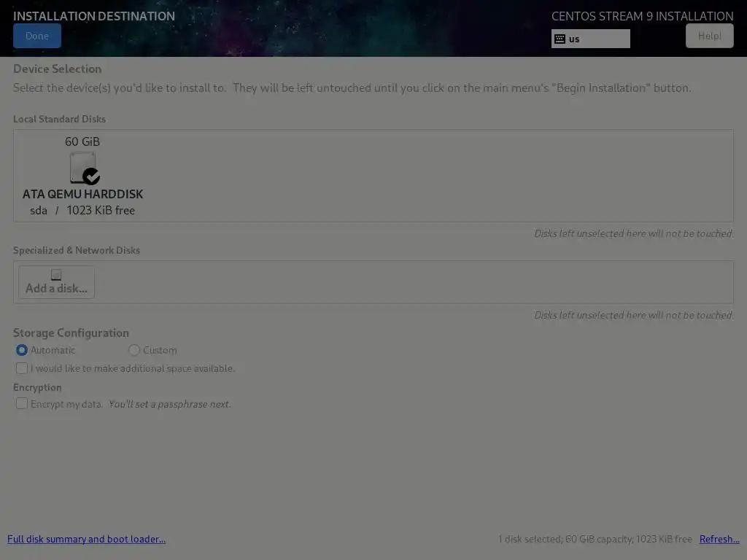Click the us keyboard layout indicator

[590, 39]
